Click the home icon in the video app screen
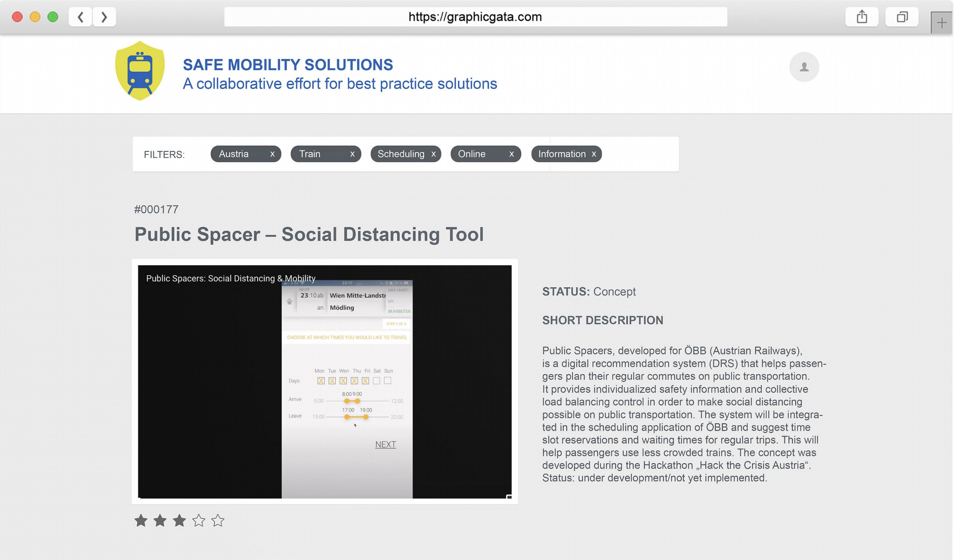 [289, 302]
